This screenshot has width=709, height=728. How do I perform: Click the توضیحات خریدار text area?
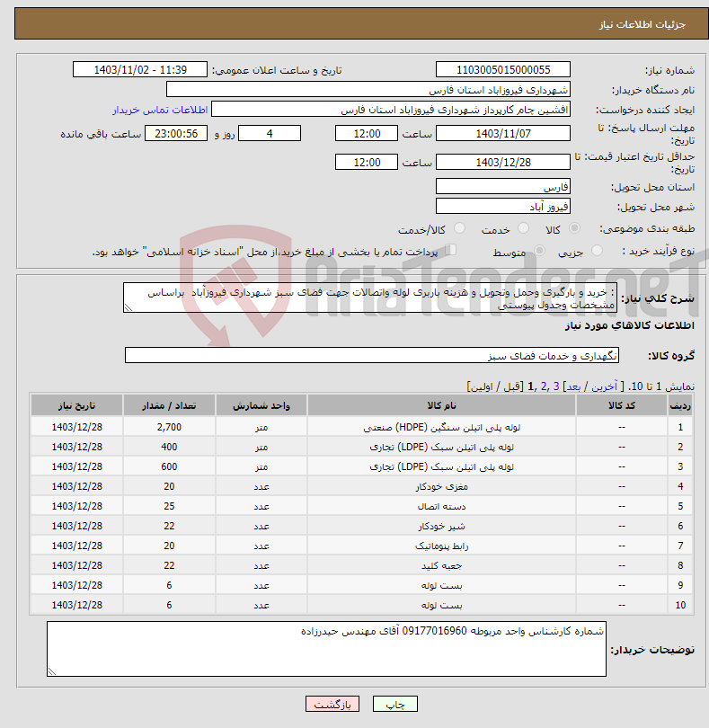coord(326,649)
